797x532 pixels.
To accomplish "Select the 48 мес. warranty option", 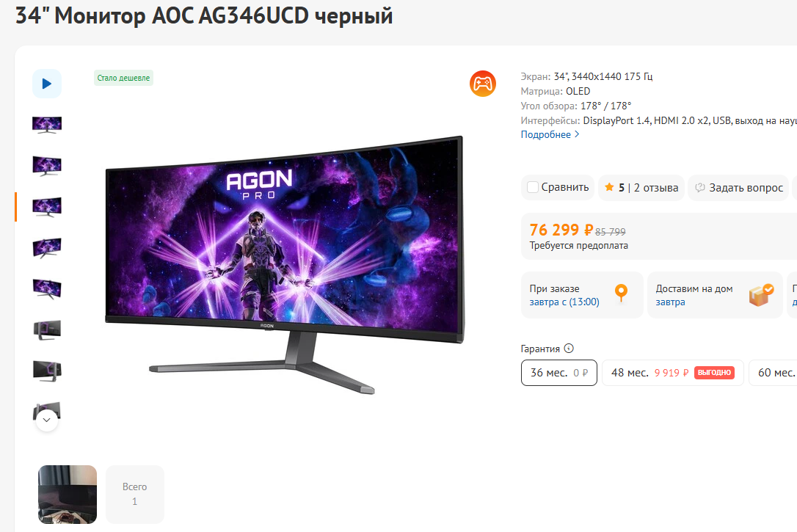I will [672, 373].
